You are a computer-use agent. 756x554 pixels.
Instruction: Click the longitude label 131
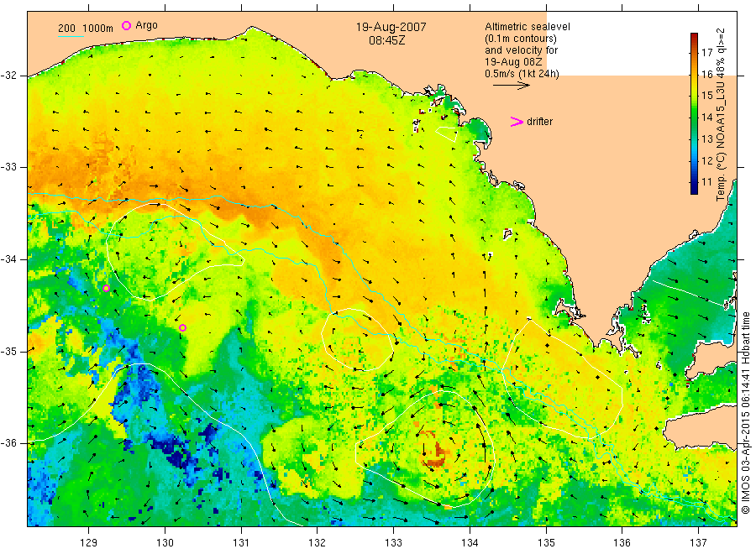tap(241, 543)
